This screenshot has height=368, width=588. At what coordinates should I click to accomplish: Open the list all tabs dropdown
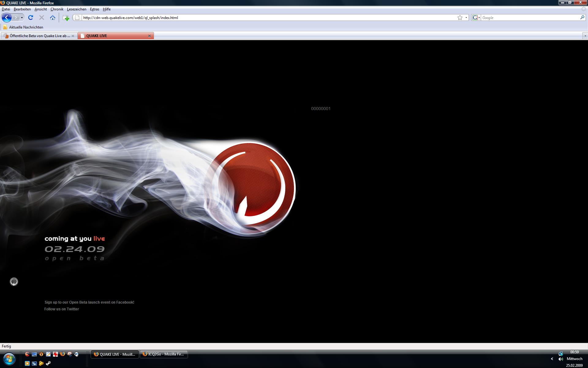point(585,36)
